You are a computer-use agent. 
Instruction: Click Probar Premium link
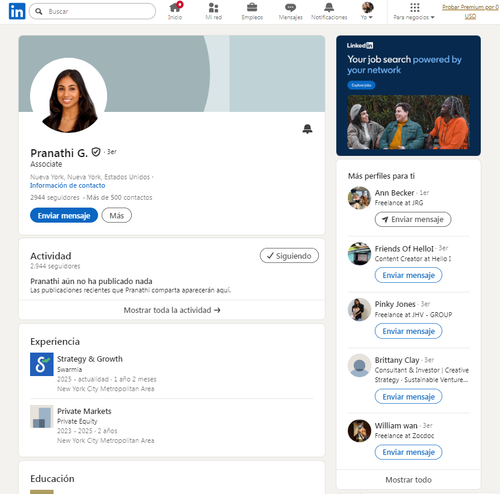pyautogui.click(x=470, y=11)
